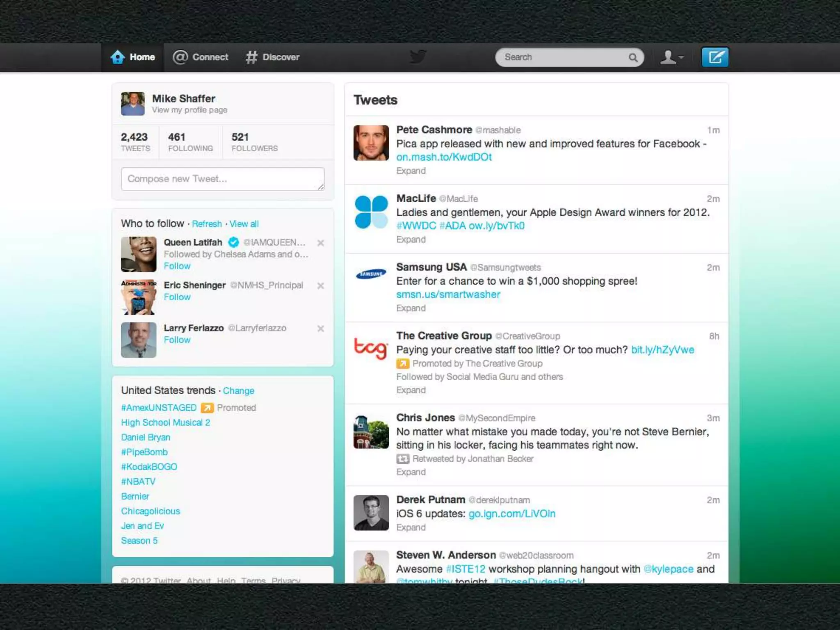
Task: Expand the Pete Cashmore tweet
Action: pyautogui.click(x=411, y=171)
